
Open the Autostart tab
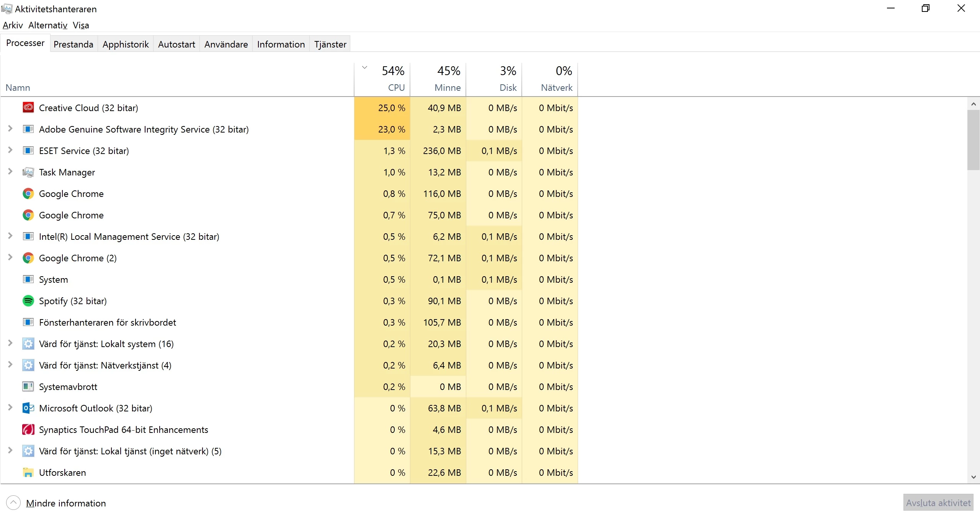[176, 44]
